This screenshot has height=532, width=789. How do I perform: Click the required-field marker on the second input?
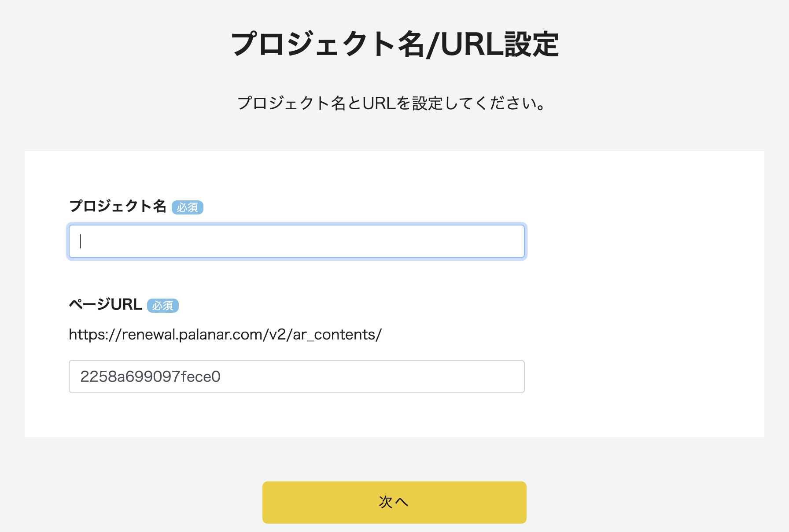click(x=163, y=306)
